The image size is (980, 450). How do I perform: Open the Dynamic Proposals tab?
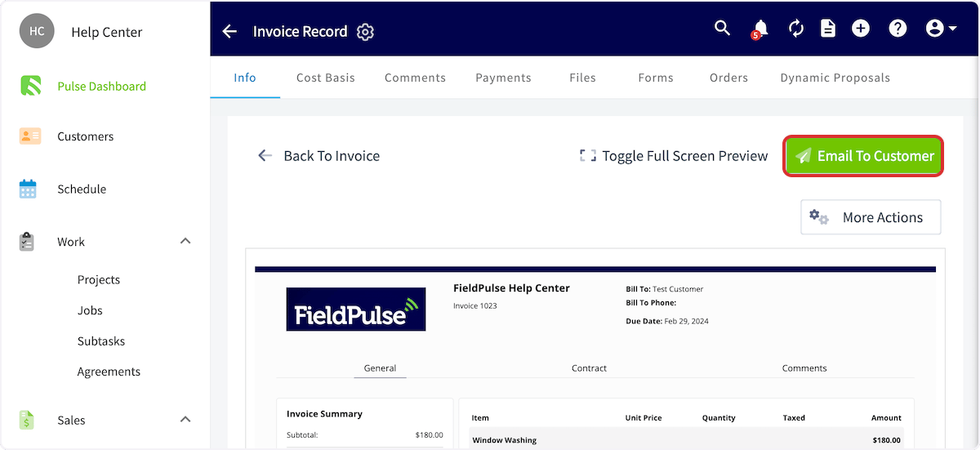coord(835,78)
